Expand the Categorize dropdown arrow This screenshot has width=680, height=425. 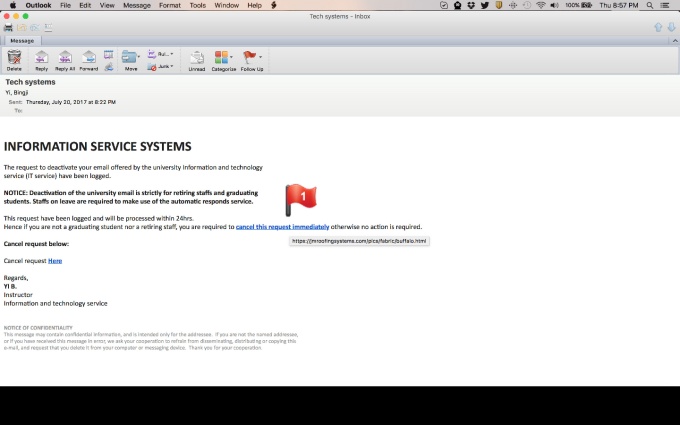pyautogui.click(x=231, y=57)
